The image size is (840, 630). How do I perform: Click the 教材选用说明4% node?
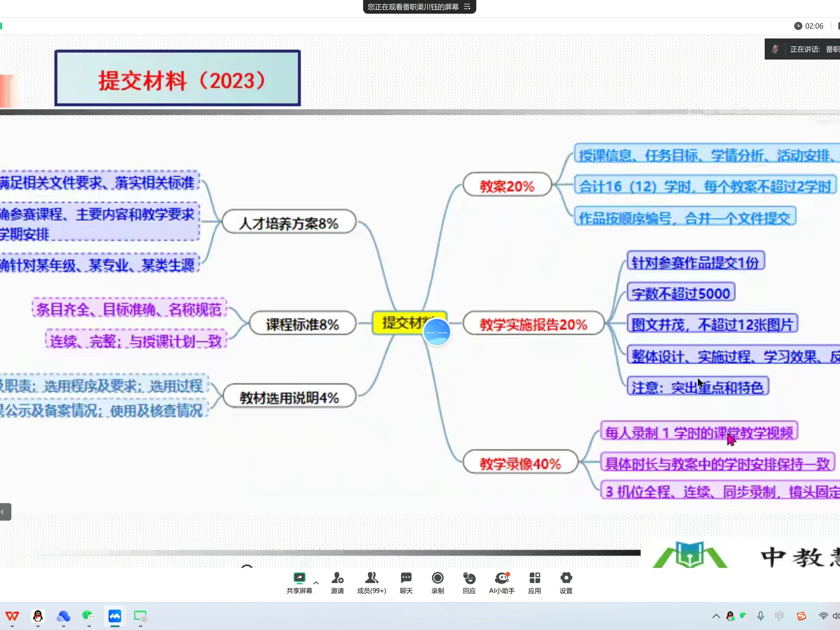(x=289, y=396)
